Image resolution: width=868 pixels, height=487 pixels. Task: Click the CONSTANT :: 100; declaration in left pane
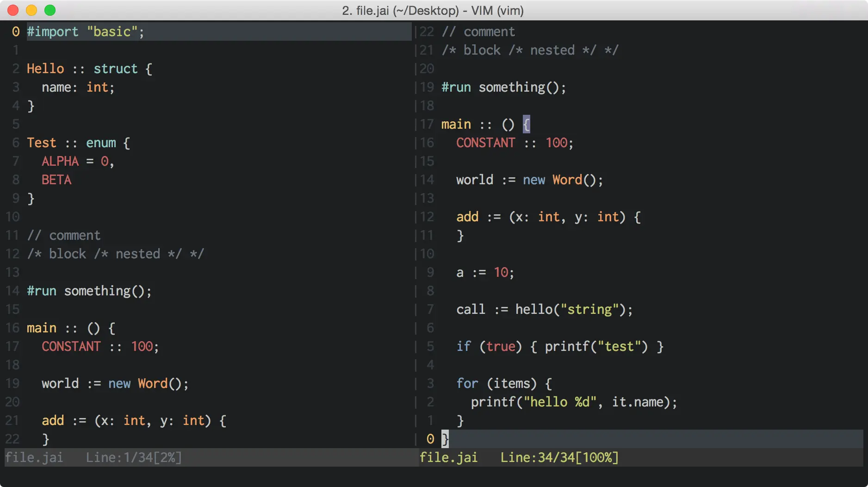point(99,346)
